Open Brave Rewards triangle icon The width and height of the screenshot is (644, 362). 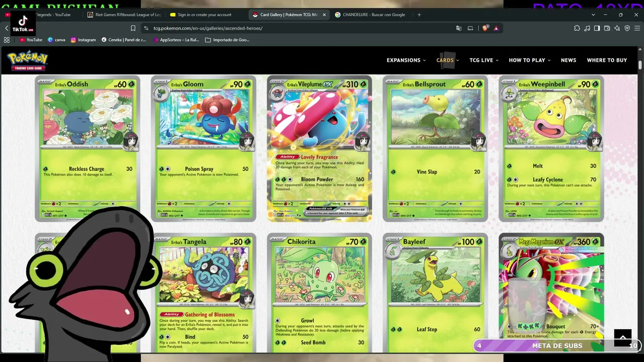coord(496,28)
